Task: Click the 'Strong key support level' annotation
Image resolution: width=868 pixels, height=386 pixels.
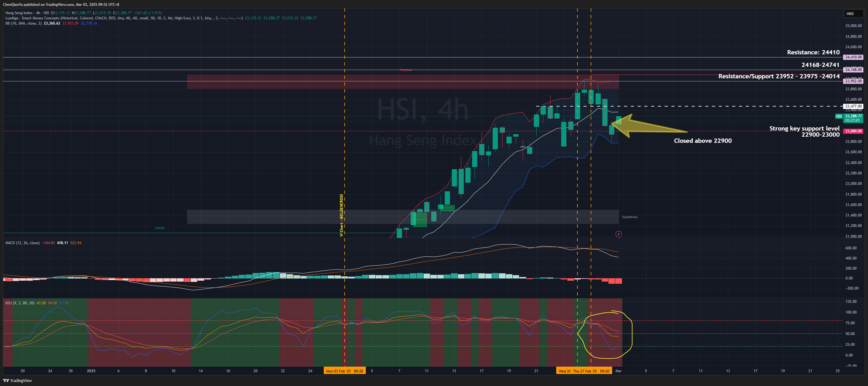Action: point(804,128)
